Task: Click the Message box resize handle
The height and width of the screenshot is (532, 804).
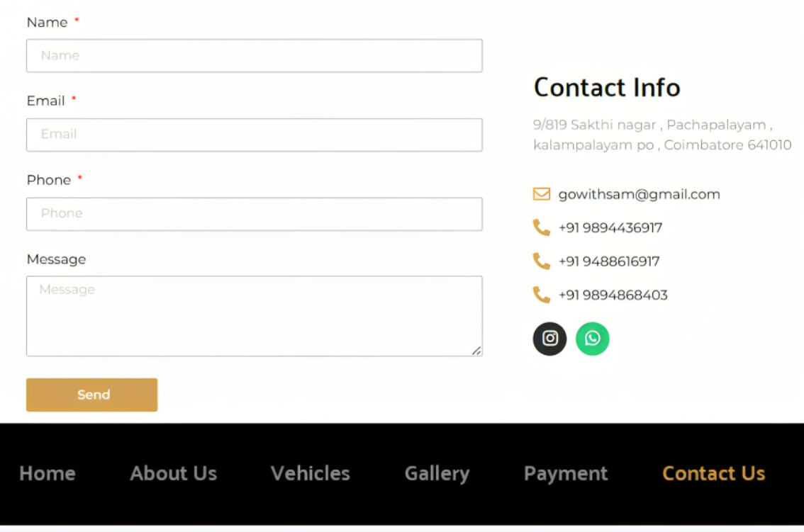Action: coord(476,350)
